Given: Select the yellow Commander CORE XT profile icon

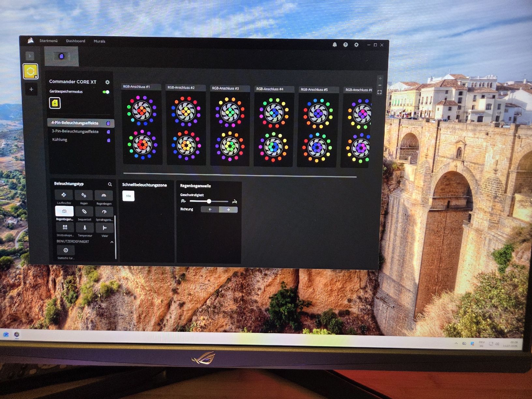Looking at the screenshot, I should pos(31,71).
